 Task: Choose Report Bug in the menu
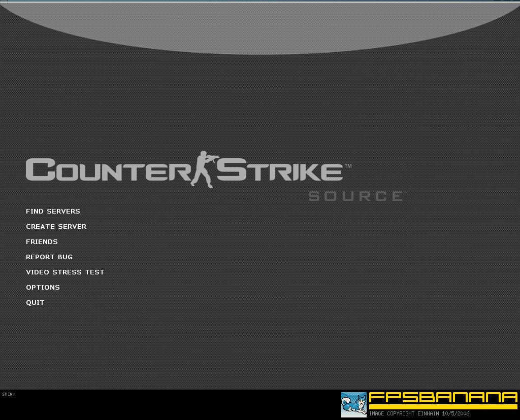49,257
